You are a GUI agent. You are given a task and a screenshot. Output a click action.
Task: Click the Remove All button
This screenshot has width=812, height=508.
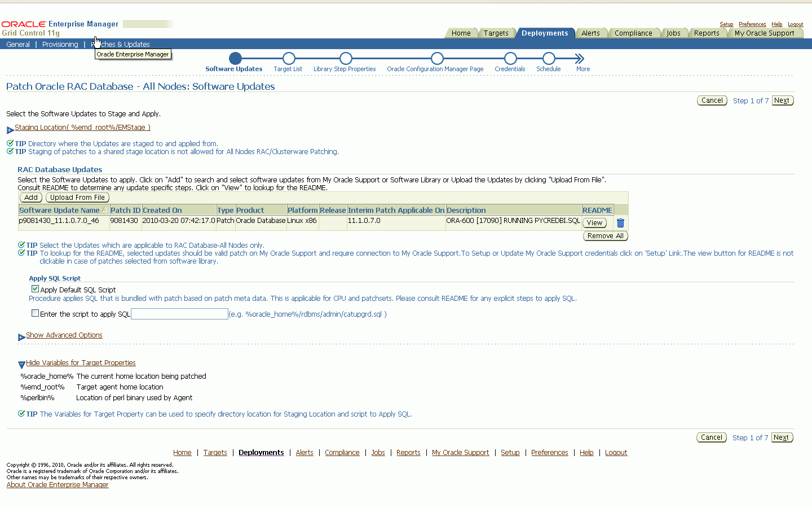tap(605, 236)
